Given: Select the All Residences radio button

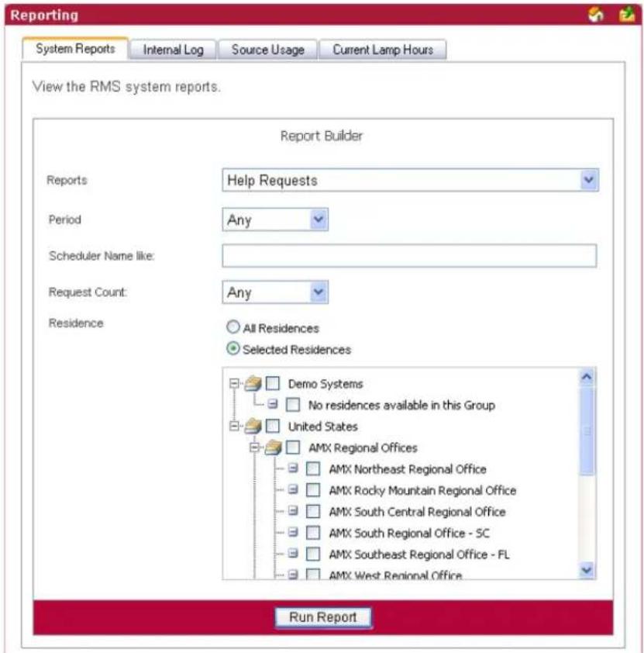Looking at the screenshot, I should [233, 327].
